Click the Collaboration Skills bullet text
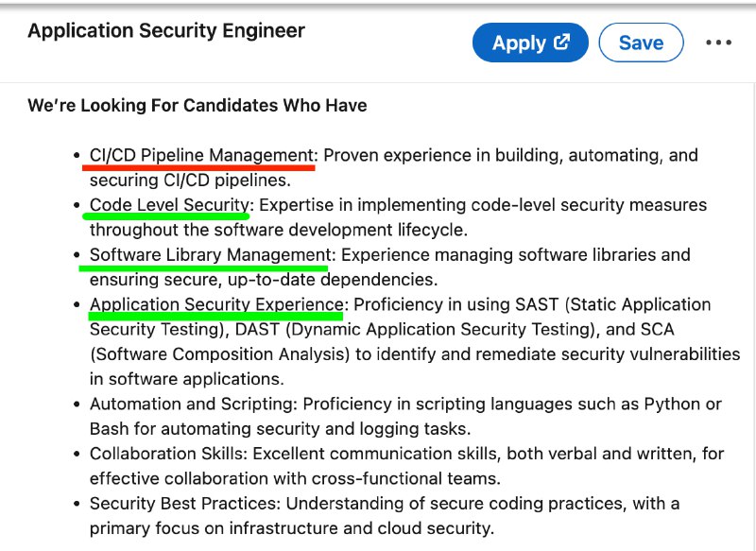 coord(168,454)
